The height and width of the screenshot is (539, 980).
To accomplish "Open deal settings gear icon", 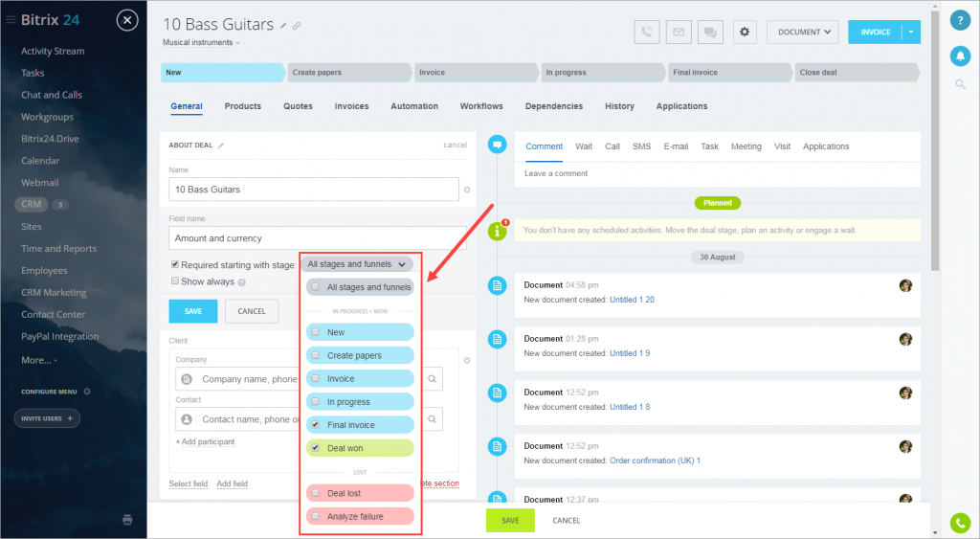I will 744,32.
